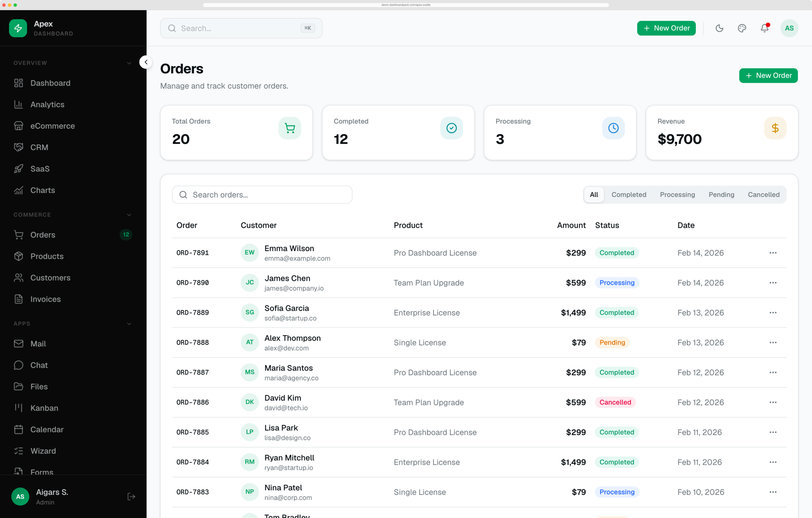
Task: Open actions menu for ORD-7886
Action: pyautogui.click(x=773, y=402)
